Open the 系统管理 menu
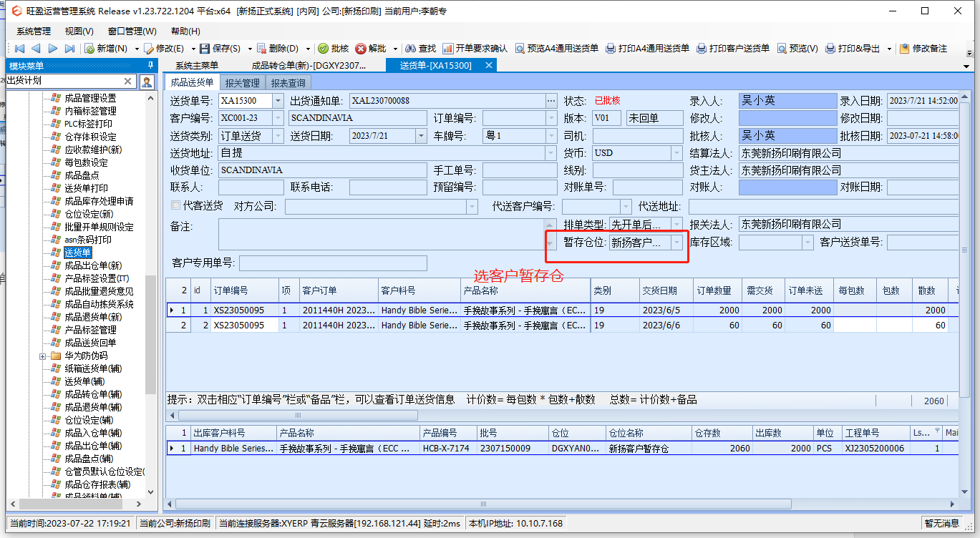The image size is (980, 538). click(x=34, y=31)
